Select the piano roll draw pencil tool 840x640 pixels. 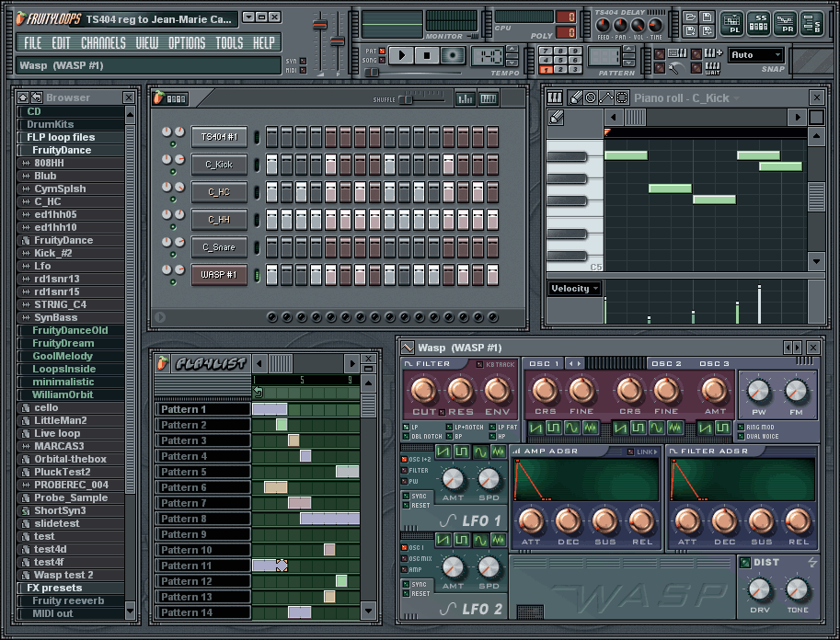pyautogui.click(x=575, y=97)
